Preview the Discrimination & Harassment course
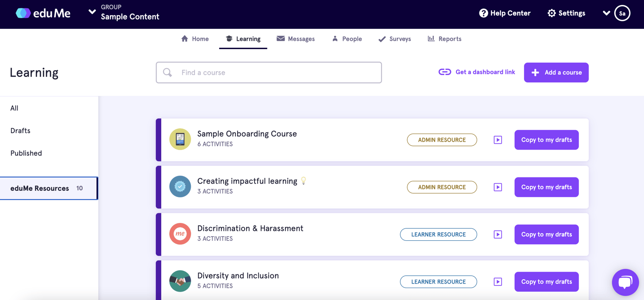Viewport: 644px width, 300px height. pos(497,235)
